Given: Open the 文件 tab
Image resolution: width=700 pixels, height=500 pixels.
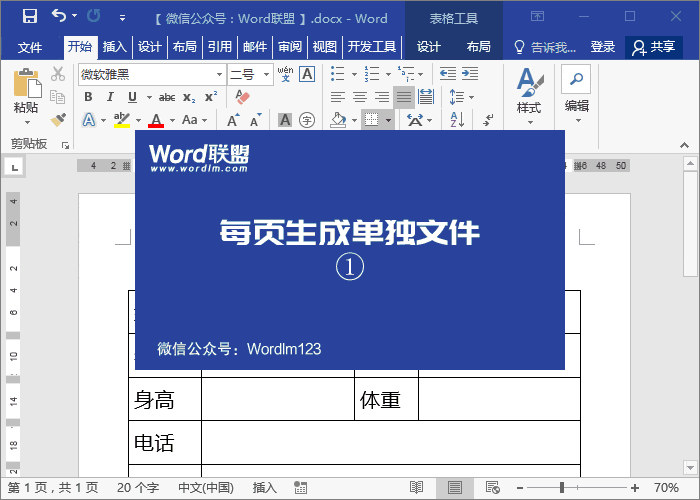Looking at the screenshot, I should click(x=30, y=47).
